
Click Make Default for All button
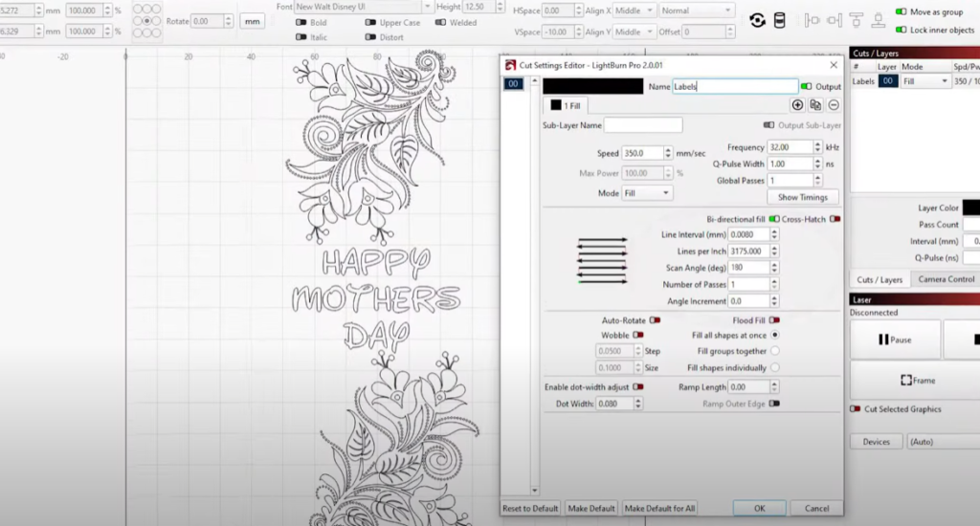[658, 508]
